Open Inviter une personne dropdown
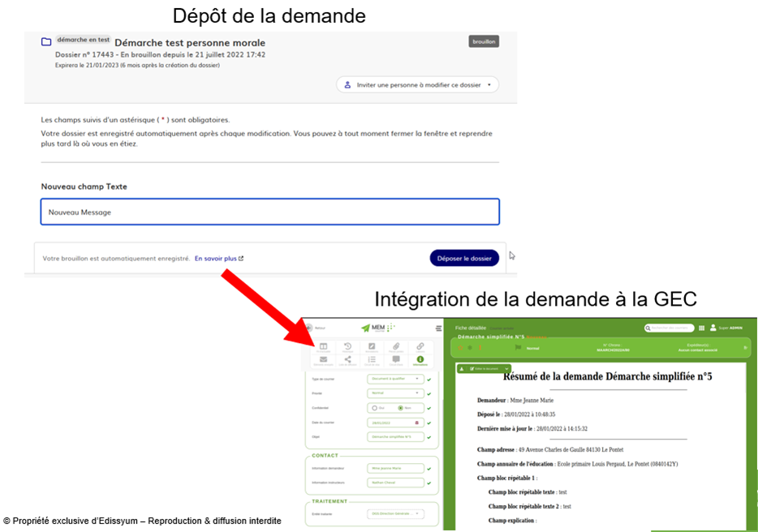The height and width of the screenshot is (532, 758). [x=417, y=84]
